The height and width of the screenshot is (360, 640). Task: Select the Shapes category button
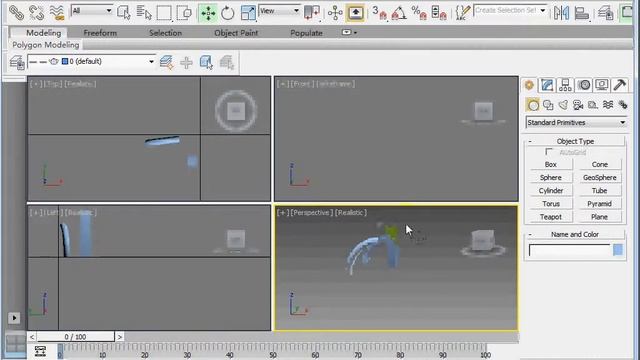point(548,105)
